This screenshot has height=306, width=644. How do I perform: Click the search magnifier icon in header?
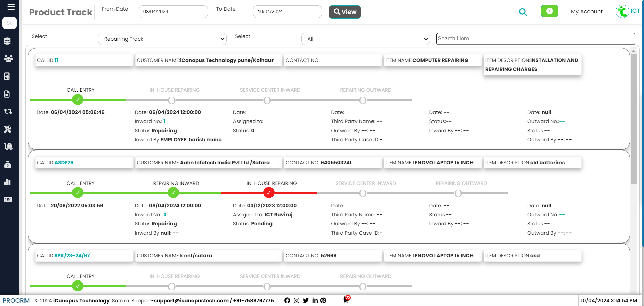pos(523,12)
